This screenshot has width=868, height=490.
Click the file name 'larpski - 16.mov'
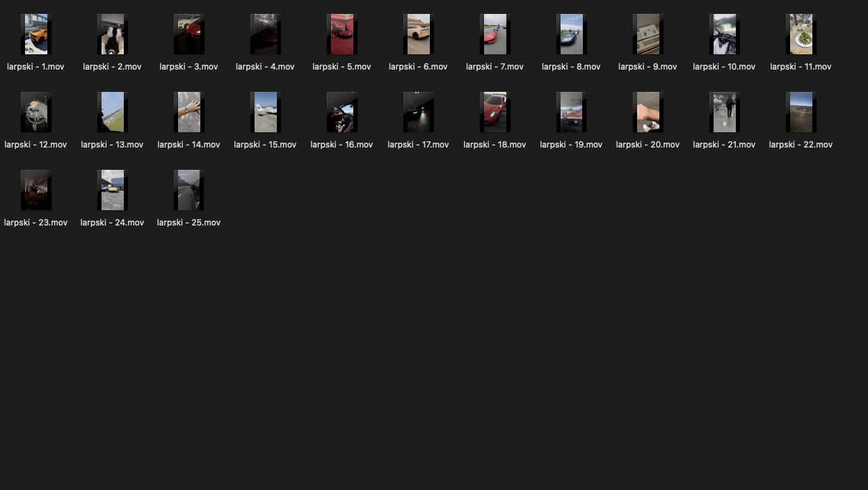[341, 145]
